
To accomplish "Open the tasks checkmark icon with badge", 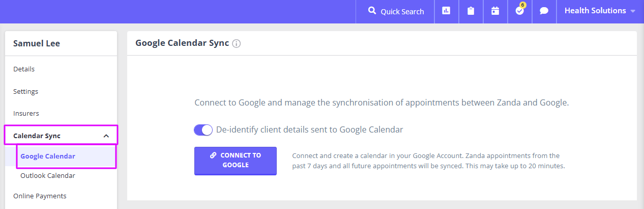I will (519, 11).
